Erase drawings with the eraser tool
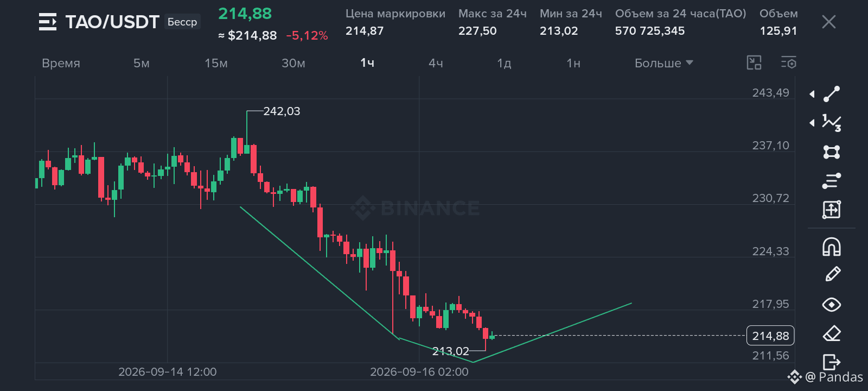The width and height of the screenshot is (868, 391). (x=832, y=333)
